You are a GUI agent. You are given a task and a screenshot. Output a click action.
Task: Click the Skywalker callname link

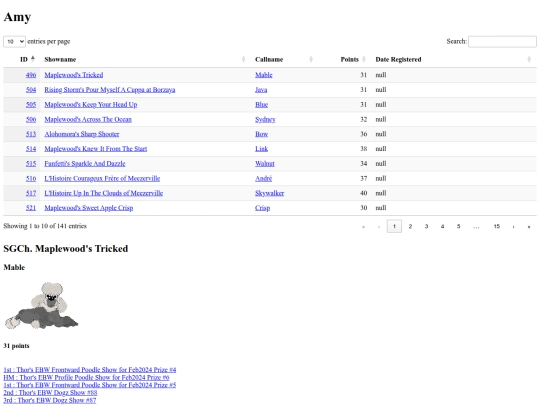click(x=270, y=193)
